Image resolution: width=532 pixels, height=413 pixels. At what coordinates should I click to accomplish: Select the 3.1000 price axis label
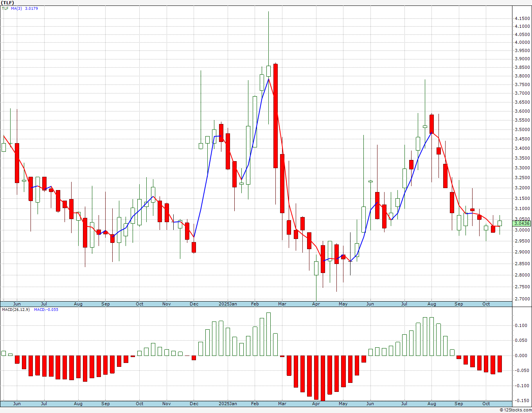[x=523, y=209]
